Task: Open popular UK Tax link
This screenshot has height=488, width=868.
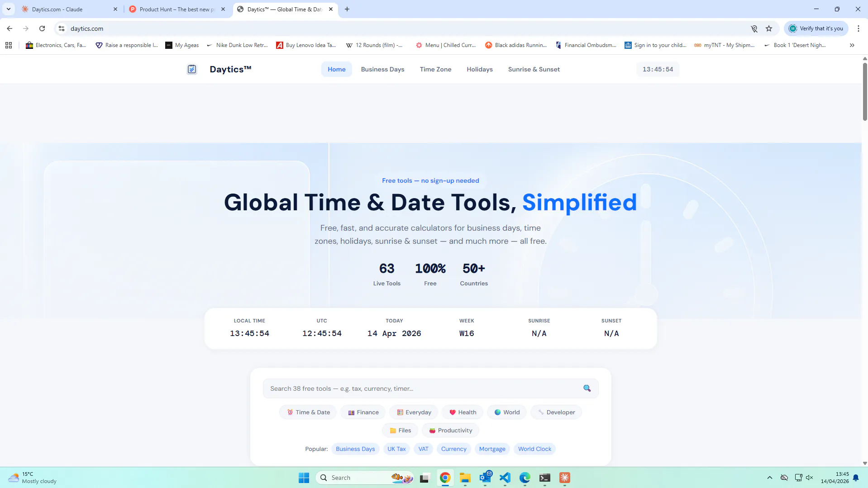Action: (396, 449)
